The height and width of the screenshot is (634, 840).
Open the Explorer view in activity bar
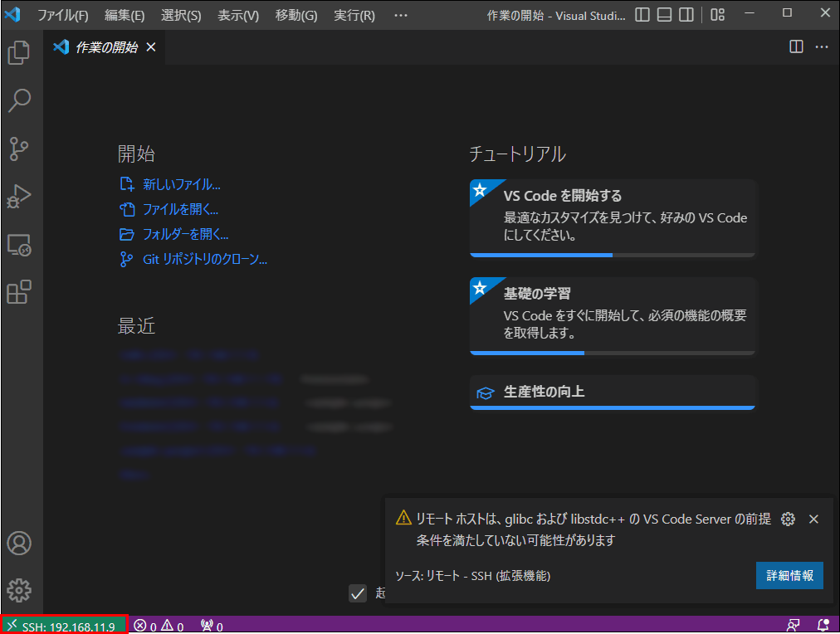pos(19,52)
